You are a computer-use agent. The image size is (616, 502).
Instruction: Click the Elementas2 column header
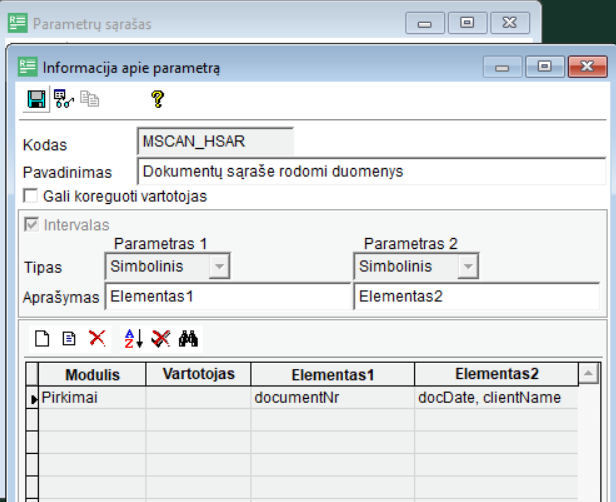coord(497,374)
